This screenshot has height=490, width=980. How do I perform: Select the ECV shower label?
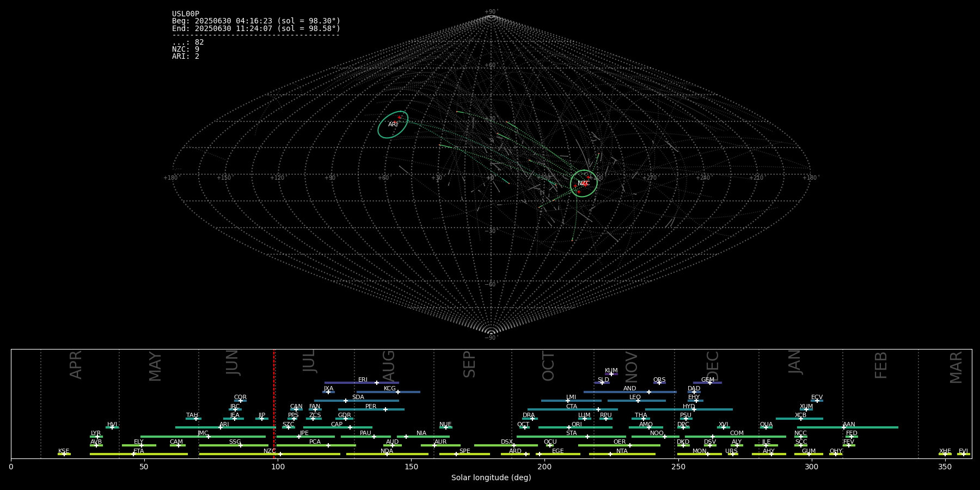point(817,397)
